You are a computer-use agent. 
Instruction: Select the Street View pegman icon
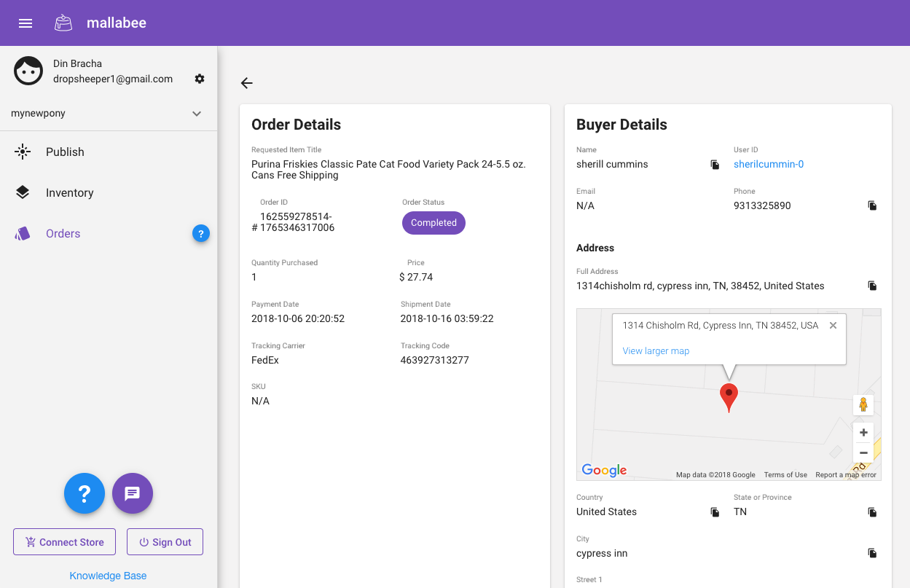(863, 405)
